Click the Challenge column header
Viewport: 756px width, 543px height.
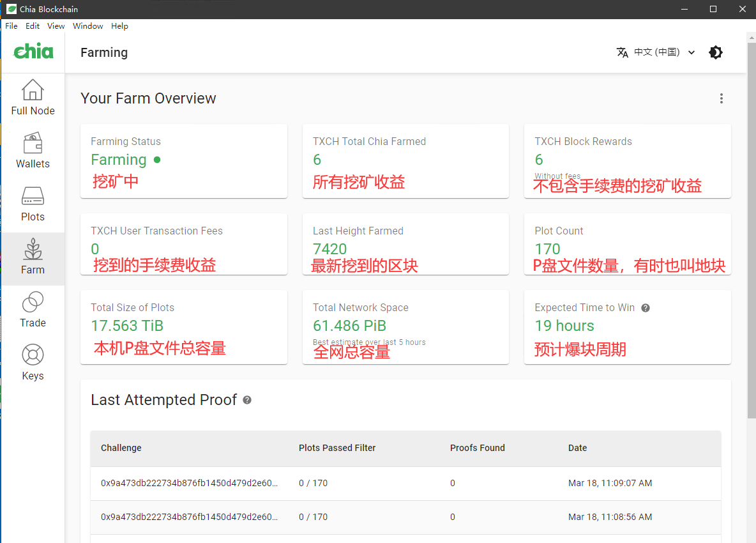pos(121,448)
